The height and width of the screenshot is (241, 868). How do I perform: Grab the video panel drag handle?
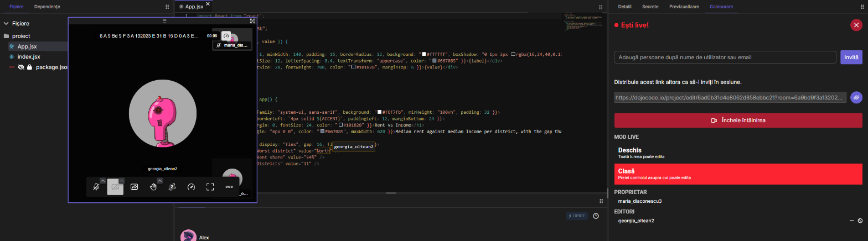(164, 20)
